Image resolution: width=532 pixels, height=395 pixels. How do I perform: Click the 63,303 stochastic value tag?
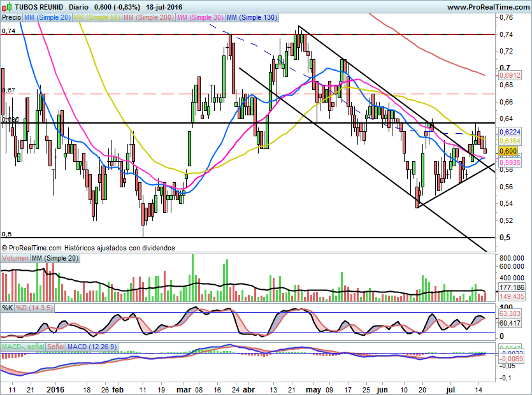point(509,313)
